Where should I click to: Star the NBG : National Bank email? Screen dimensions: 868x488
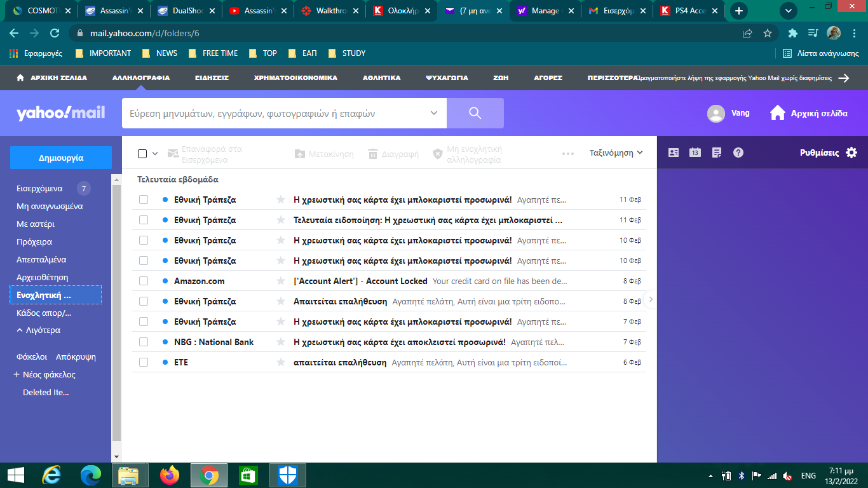click(x=281, y=342)
